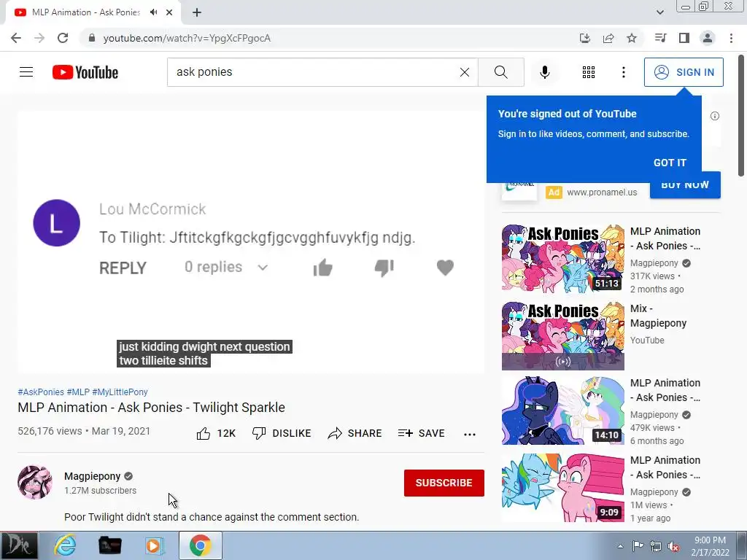Bookmark this page with star icon
The width and height of the screenshot is (747, 560).
632,38
